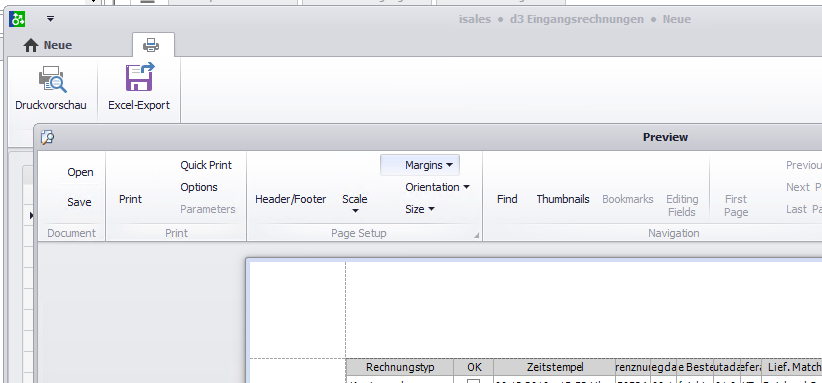Click the Parameters command
The height and width of the screenshot is (383, 822).
pos(208,209)
